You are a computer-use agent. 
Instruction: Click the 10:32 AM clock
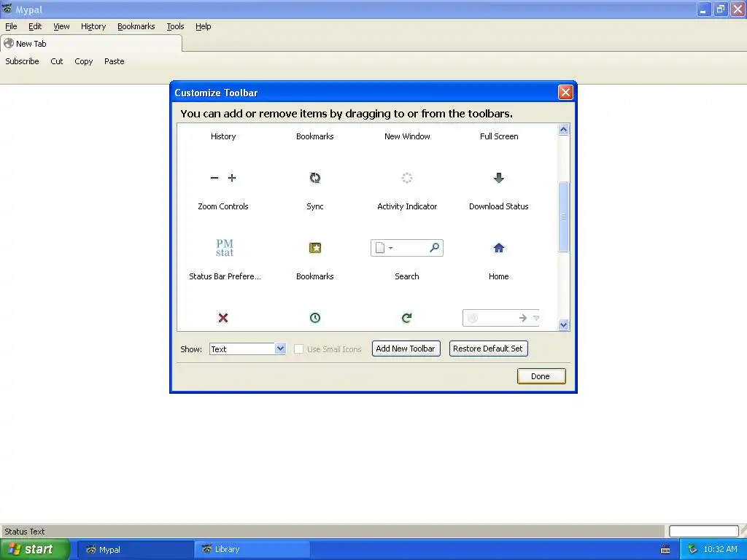pyautogui.click(x=720, y=550)
